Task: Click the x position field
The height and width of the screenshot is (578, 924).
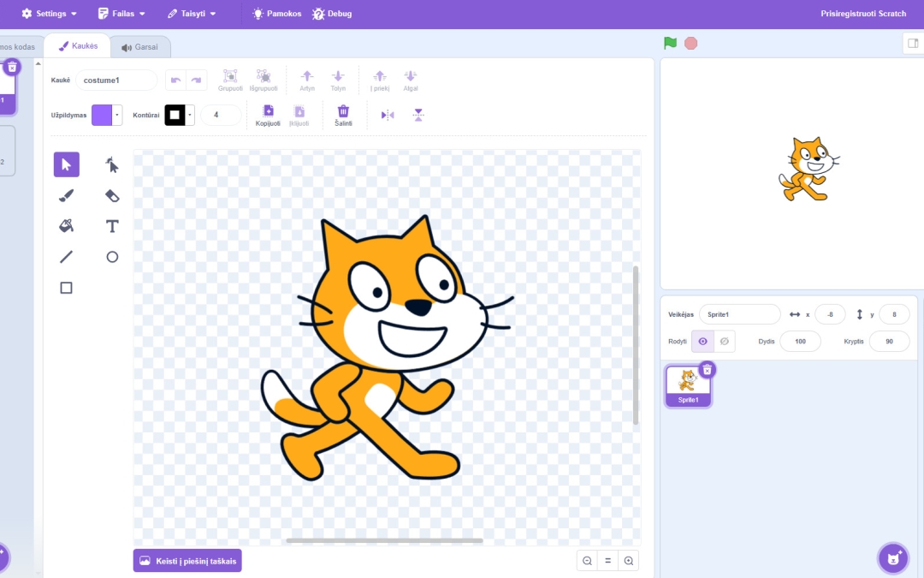Action: point(830,314)
